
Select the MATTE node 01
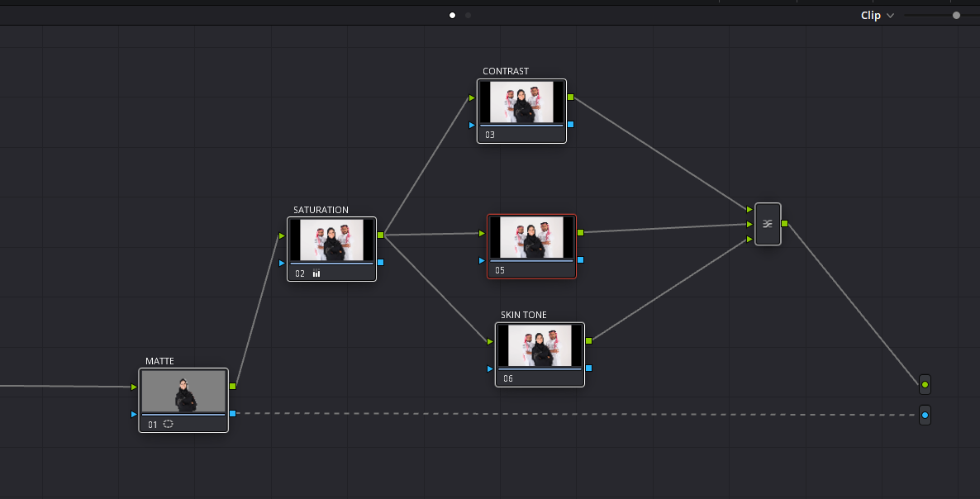(x=183, y=400)
